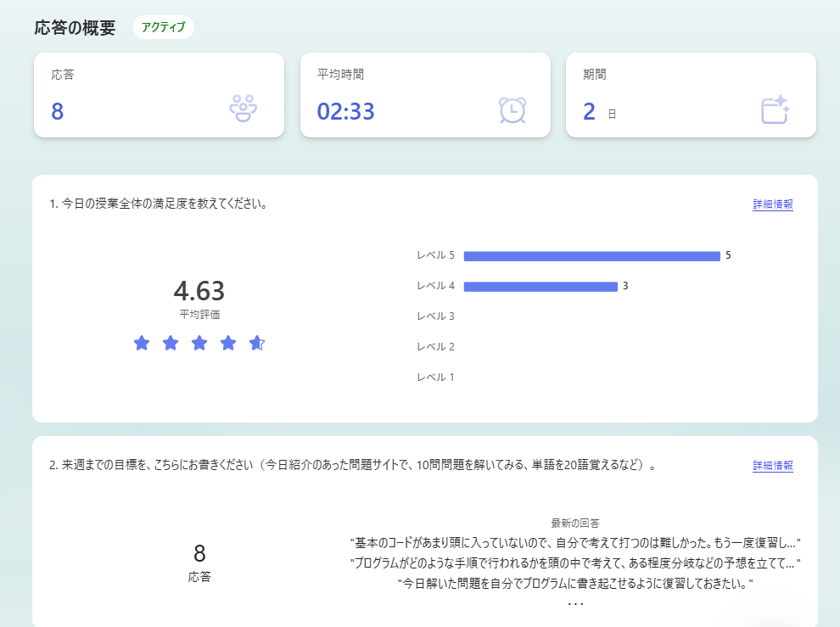Click the calendar sparkle period icon

tap(775, 109)
